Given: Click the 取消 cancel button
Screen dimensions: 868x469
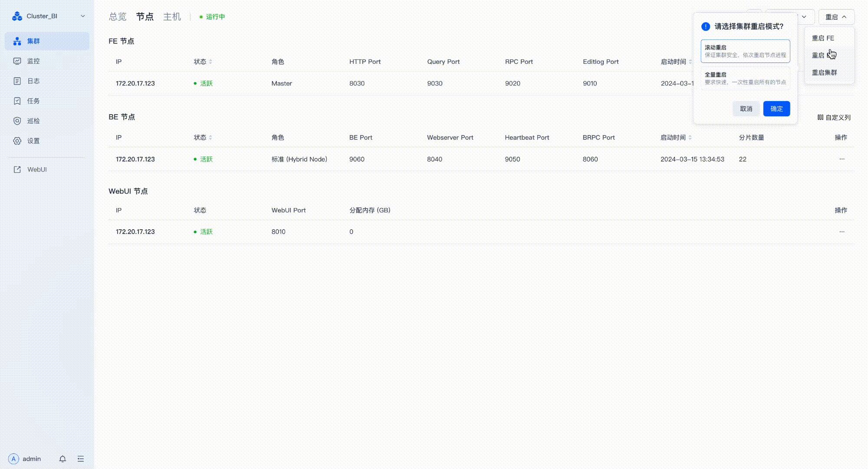Looking at the screenshot, I should [x=746, y=109].
